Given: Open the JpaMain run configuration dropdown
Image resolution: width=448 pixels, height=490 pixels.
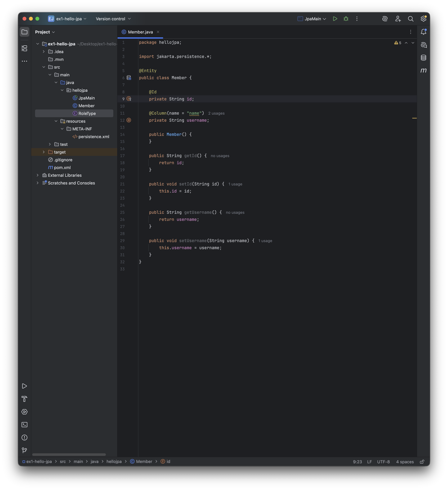Looking at the screenshot, I should point(312,19).
